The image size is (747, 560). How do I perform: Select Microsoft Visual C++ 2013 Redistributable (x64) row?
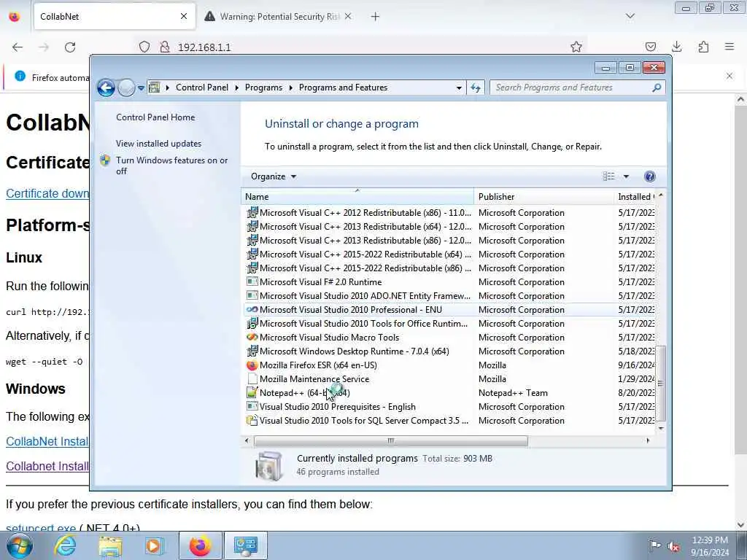[449, 227]
